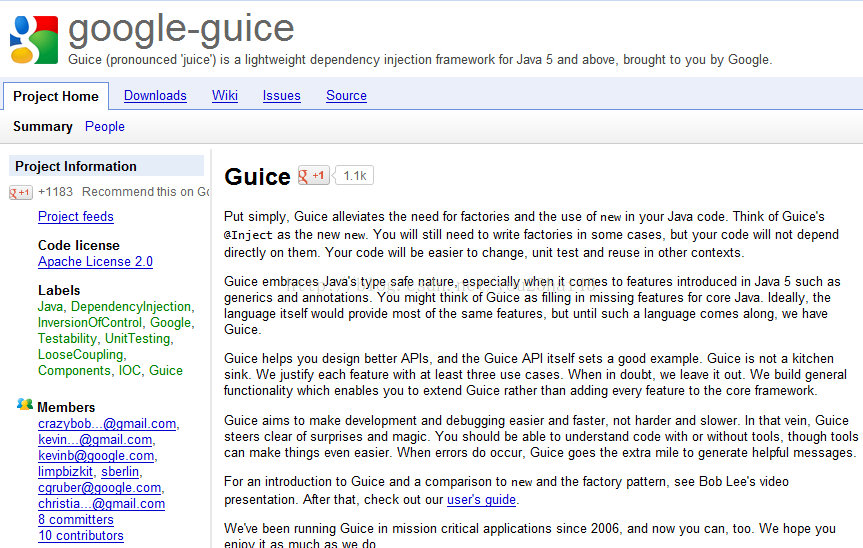Open the 8 committers link
The image size is (863, 548).
point(76,519)
